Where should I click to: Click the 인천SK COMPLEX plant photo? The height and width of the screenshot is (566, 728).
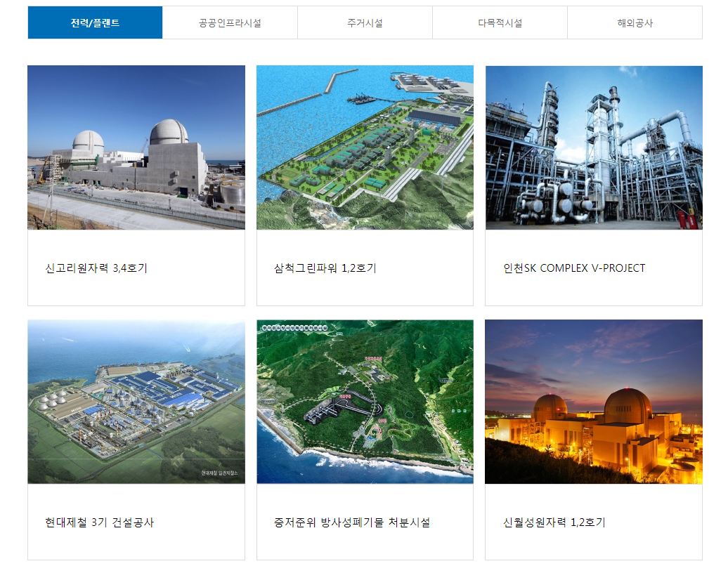coord(594,147)
